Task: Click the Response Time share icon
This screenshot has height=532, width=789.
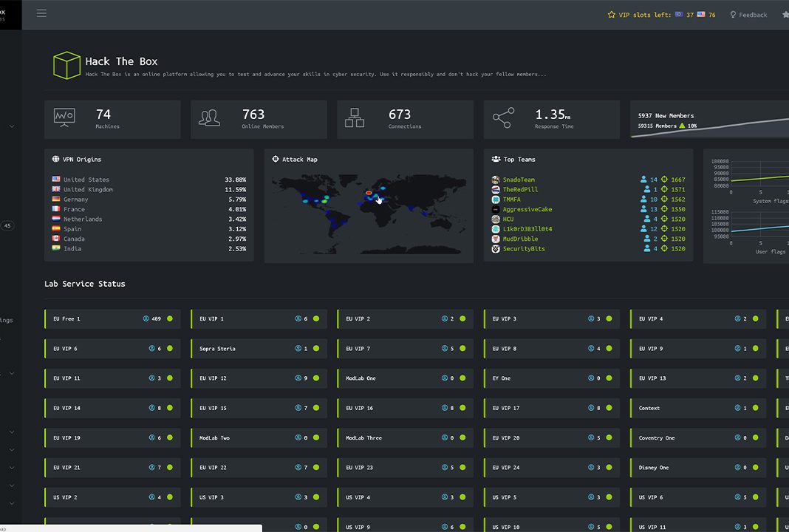Action: 503,117
